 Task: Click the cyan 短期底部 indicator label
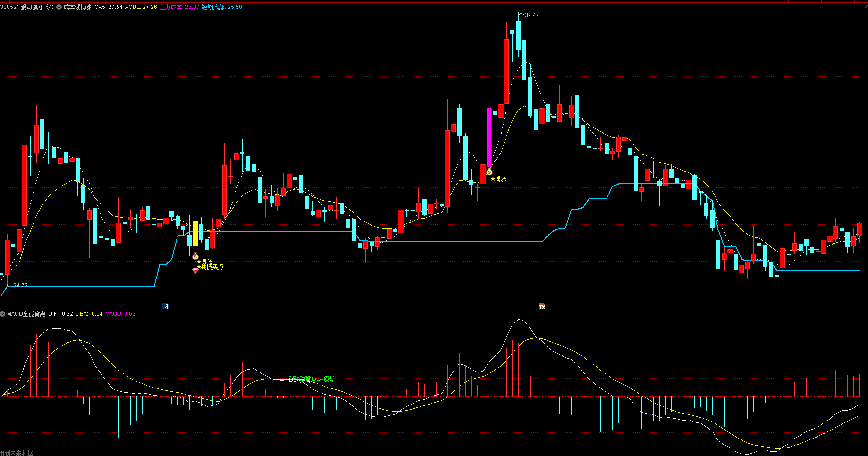[222, 8]
